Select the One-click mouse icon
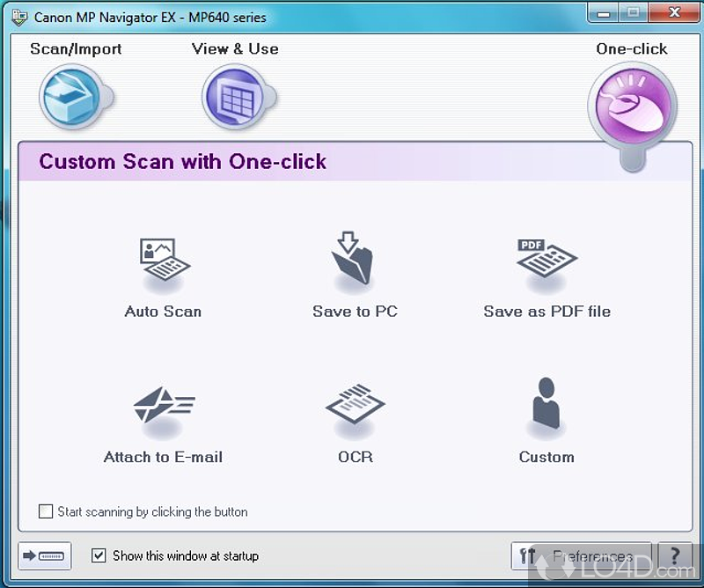This screenshot has width=704, height=588. (x=632, y=106)
